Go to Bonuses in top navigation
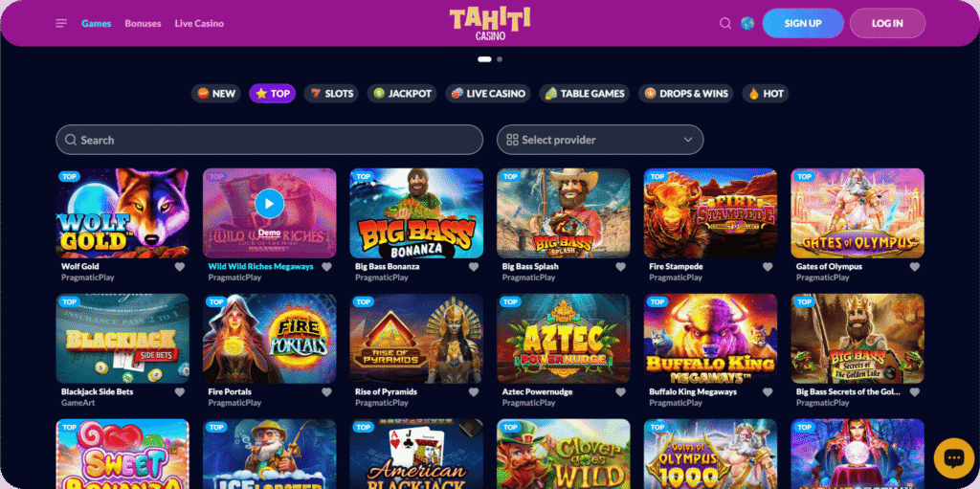This screenshot has height=489, width=980. tap(143, 24)
